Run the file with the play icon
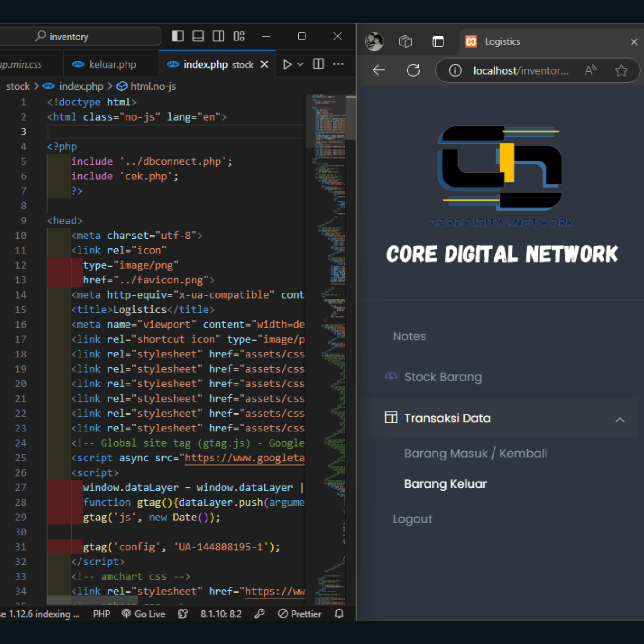This screenshot has height=644, width=644. 287,64
